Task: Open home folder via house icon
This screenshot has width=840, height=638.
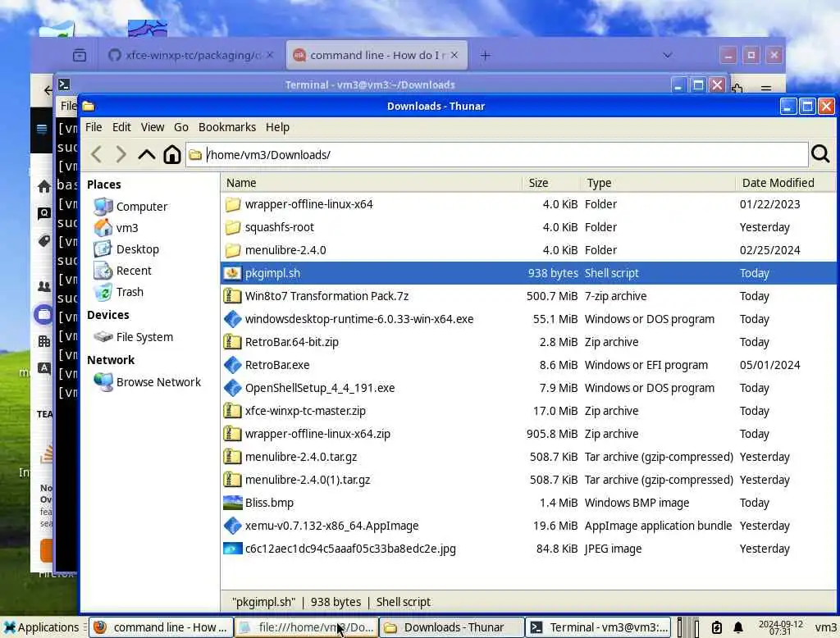Action: [x=172, y=155]
